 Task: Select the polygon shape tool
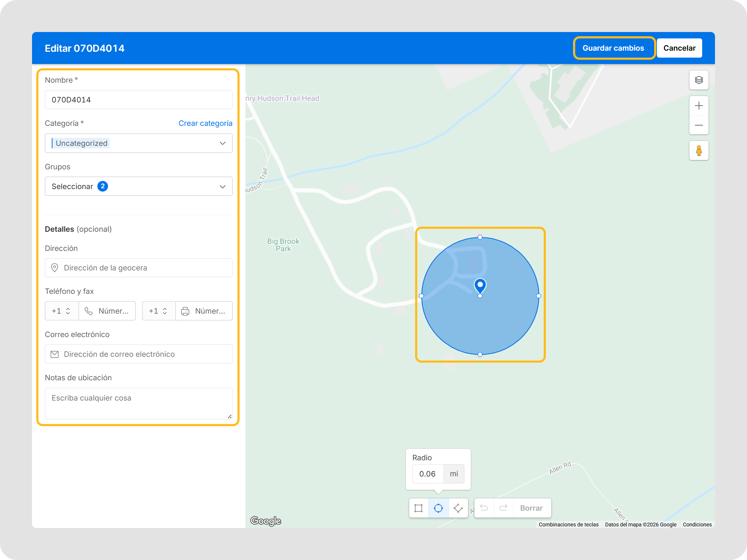click(x=458, y=508)
